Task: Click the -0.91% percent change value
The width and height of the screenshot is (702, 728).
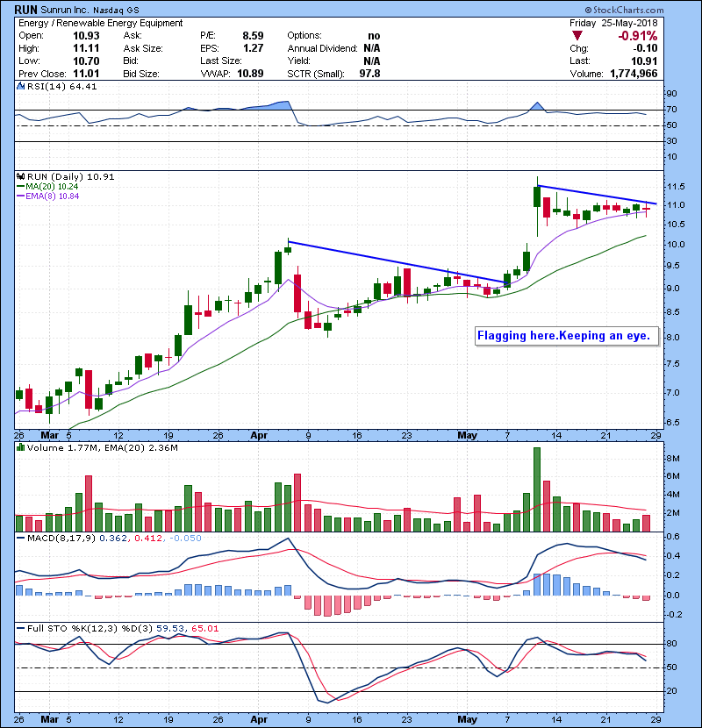Action: 637,36
